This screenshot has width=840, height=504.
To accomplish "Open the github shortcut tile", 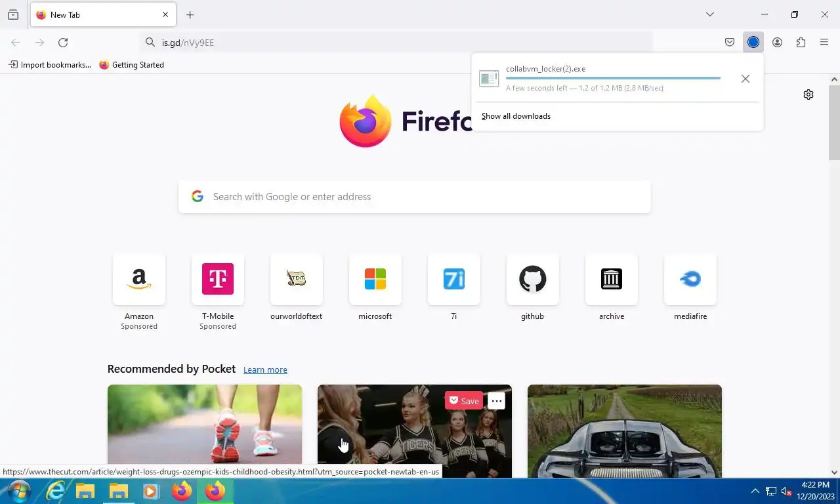I will (x=533, y=279).
